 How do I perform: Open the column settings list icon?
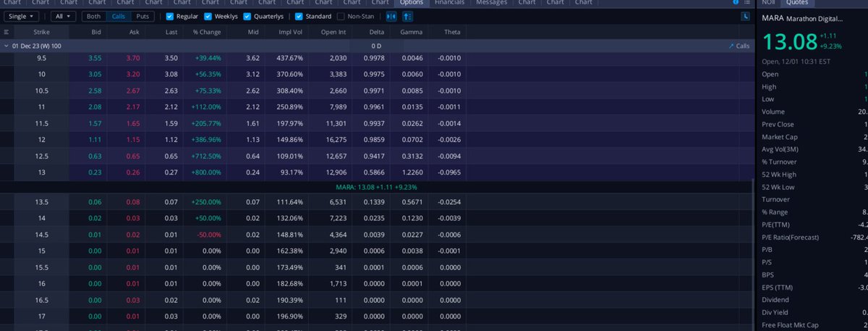pyautogui.click(x=7, y=33)
